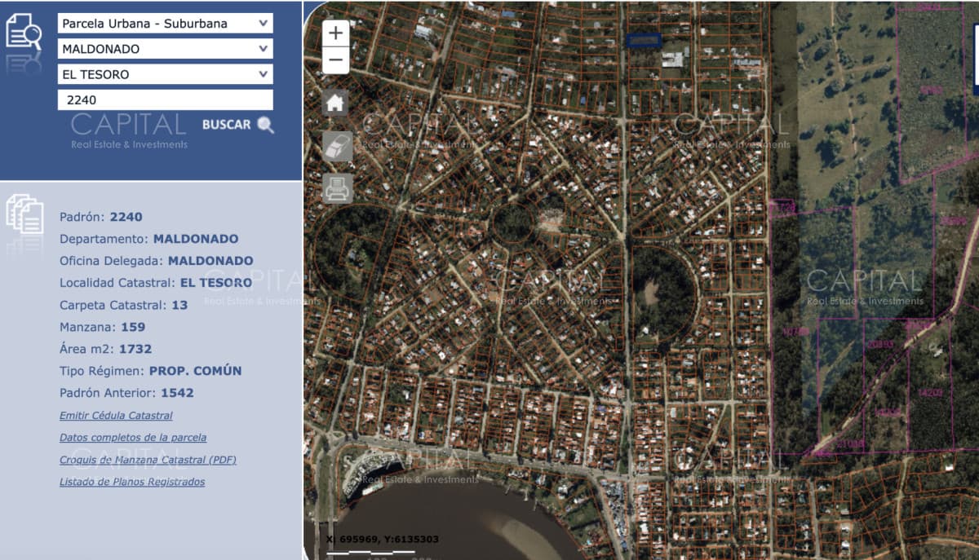979x560 pixels.
Task: Open the MALDONADO department dropdown
Action: coord(166,49)
